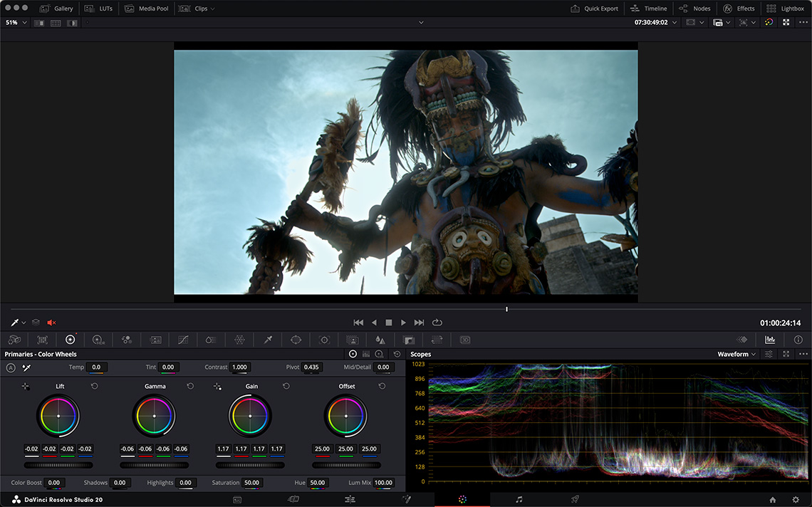Open the Power Window palette

pyautogui.click(x=296, y=340)
